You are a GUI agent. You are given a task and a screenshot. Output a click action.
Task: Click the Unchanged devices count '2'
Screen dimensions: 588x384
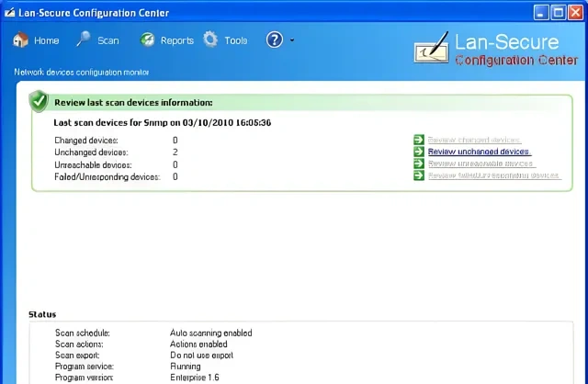point(175,152)
